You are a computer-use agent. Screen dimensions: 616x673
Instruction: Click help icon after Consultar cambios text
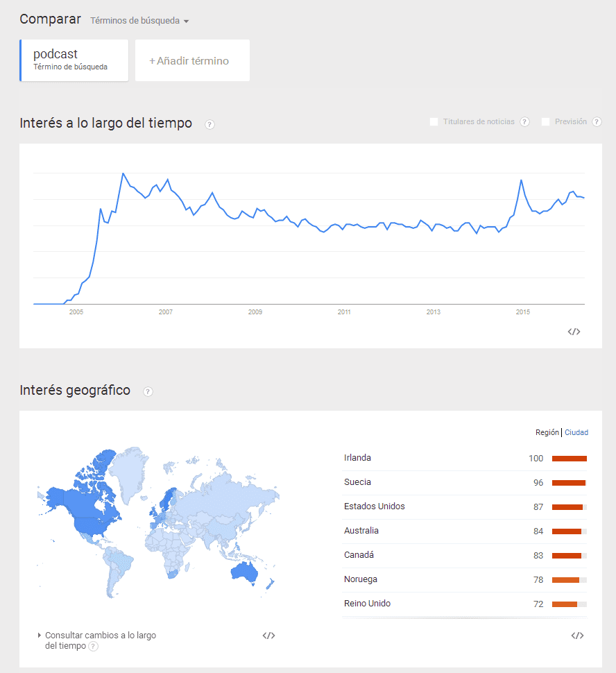click(93, 647)
